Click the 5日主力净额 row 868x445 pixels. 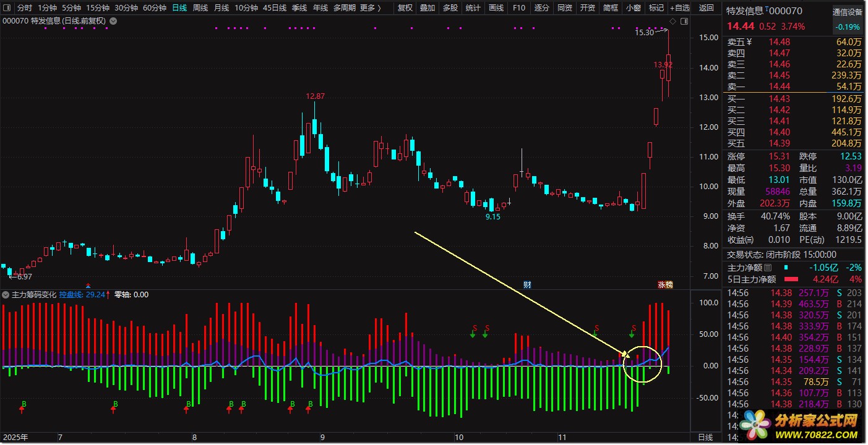794,279
